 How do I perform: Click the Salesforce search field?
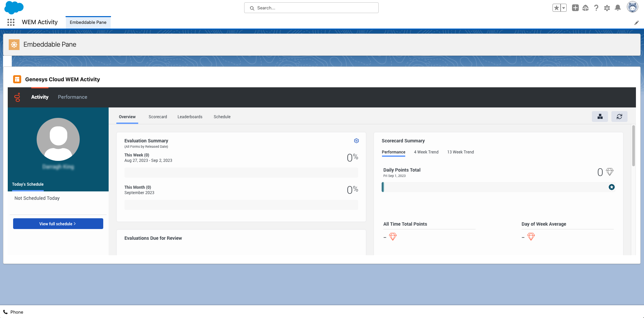point(311,8)
